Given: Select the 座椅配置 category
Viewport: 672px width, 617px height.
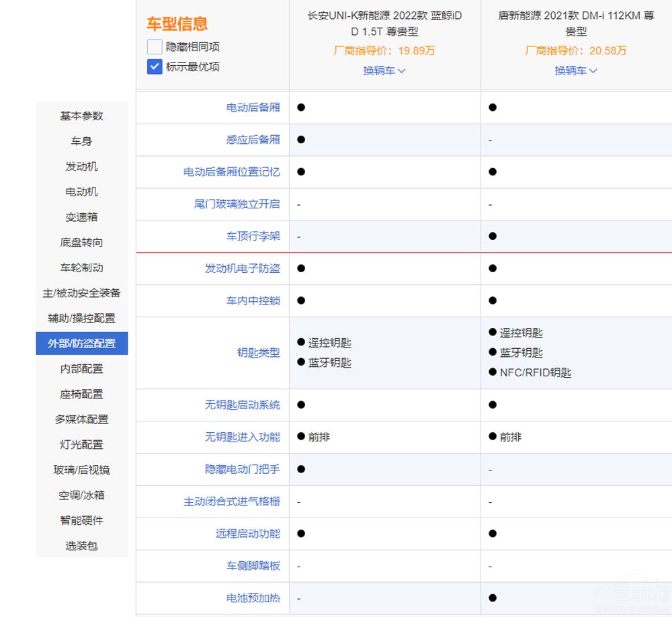Looking at the screenshot, I should tap(81, 394).
